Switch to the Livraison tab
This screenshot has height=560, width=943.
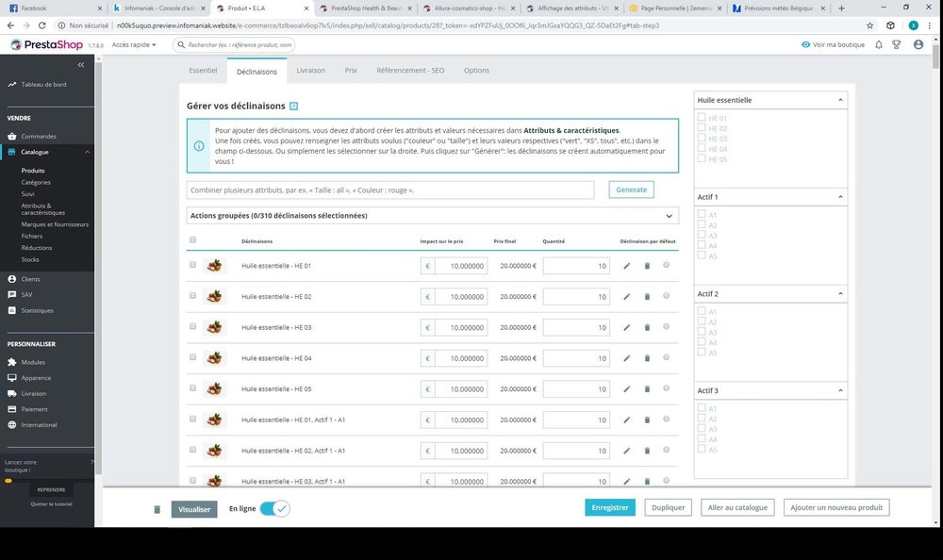click(311, 71)
